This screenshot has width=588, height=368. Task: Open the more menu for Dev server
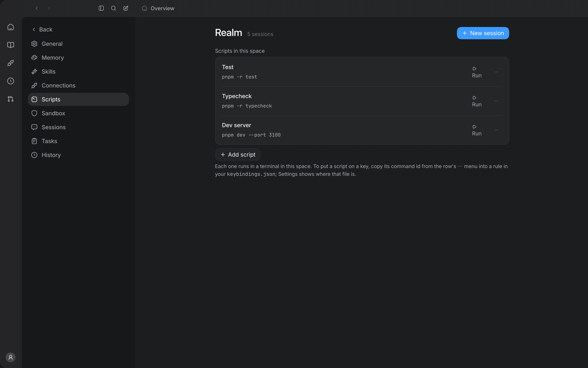[496, 130]
